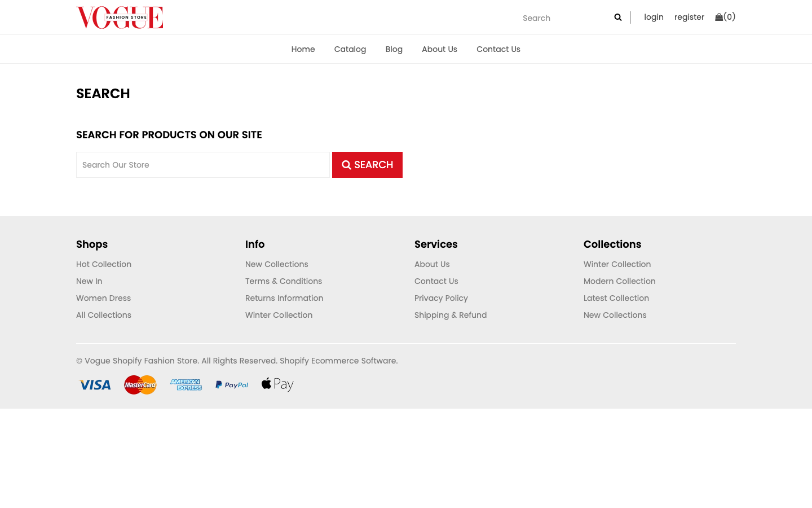Select the American Express payment icon
Image resolution: width=812 pixels, height=508 pixels.
(x=186, y=385)
